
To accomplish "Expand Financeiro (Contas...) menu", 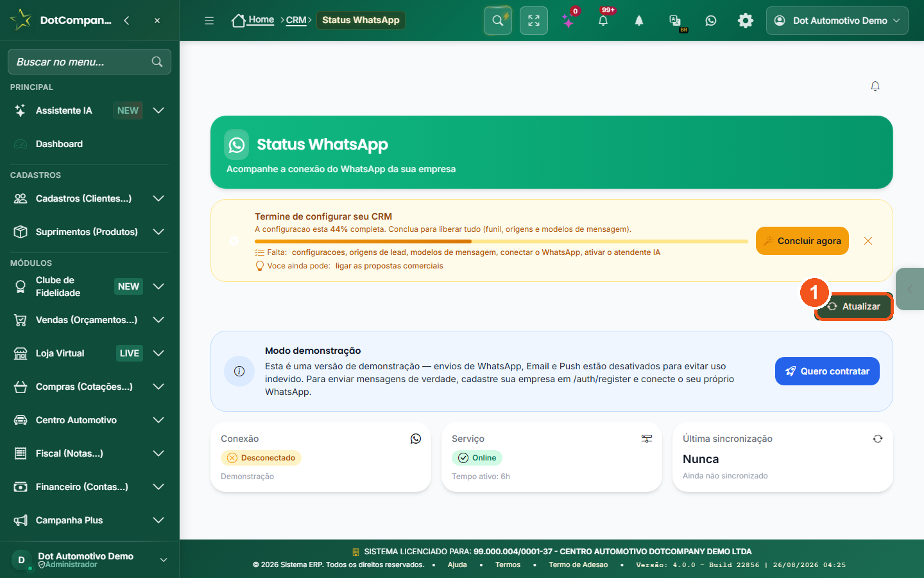I will (x=158, y=487).
